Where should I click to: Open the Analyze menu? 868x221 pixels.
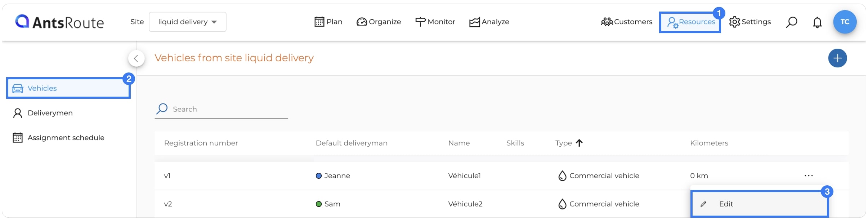point(489,22)
